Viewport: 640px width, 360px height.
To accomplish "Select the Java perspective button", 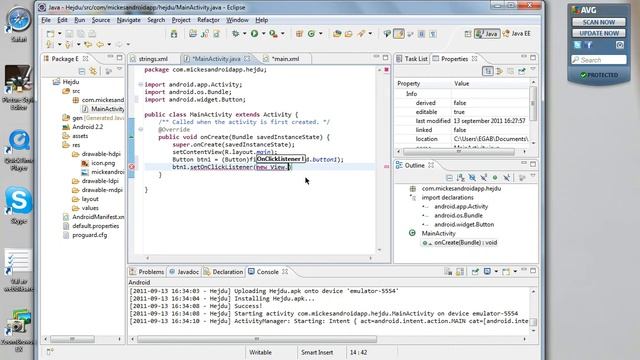I will click(487, 34).
